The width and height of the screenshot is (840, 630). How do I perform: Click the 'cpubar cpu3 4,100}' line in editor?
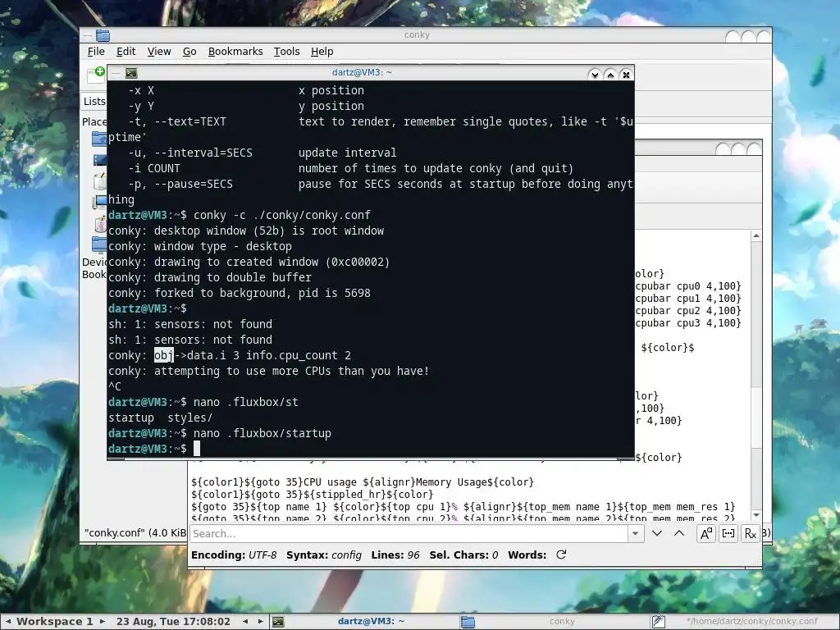(x=688, y=323)
